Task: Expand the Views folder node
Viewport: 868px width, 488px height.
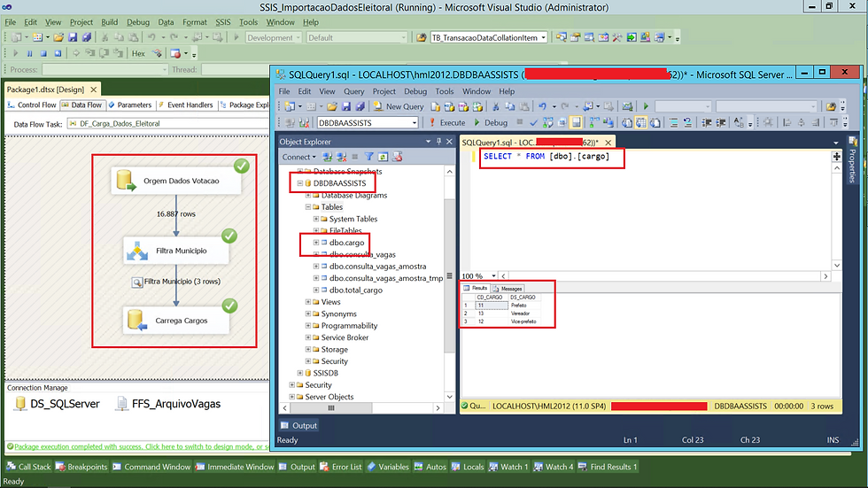Action: click(308, 302)
